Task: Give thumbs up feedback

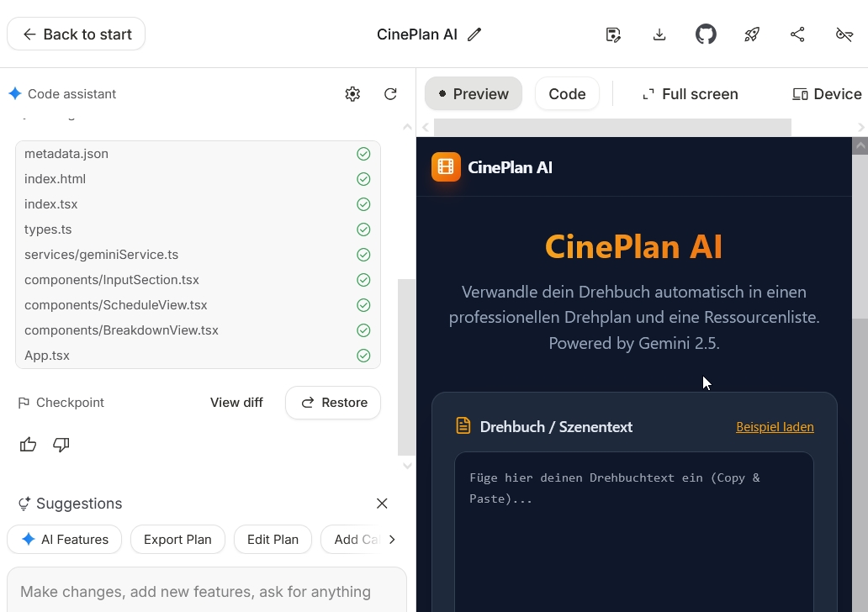Action: [29, 445]
